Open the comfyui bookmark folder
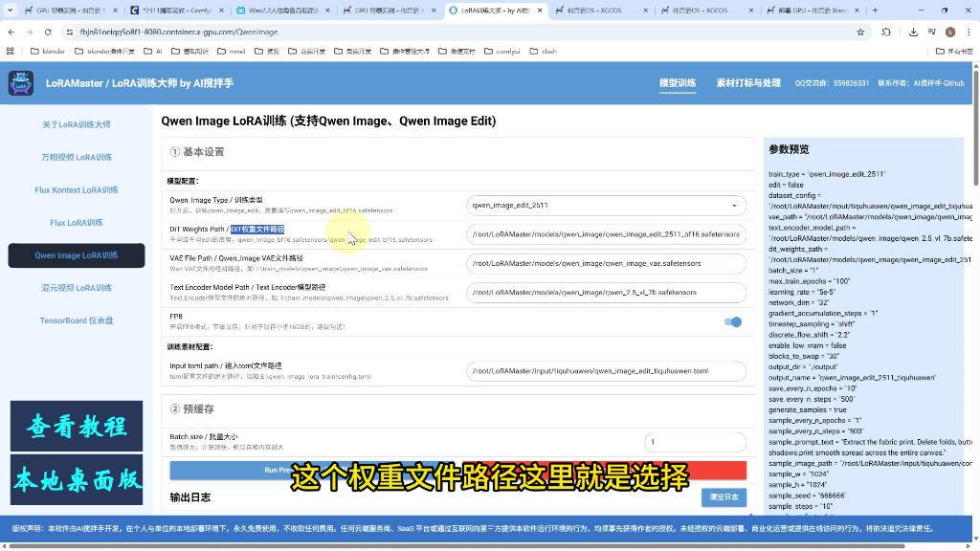Screen dimensions: 980x551 click(501, 52)
